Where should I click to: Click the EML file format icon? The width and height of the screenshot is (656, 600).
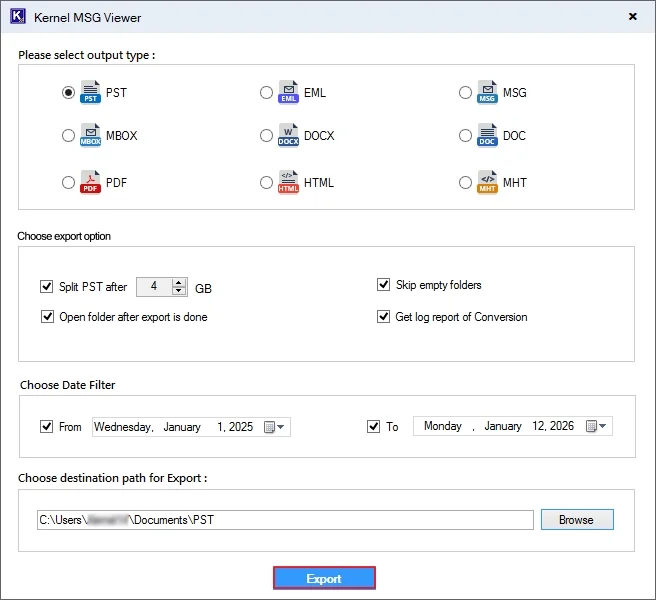tap(288, 92)
